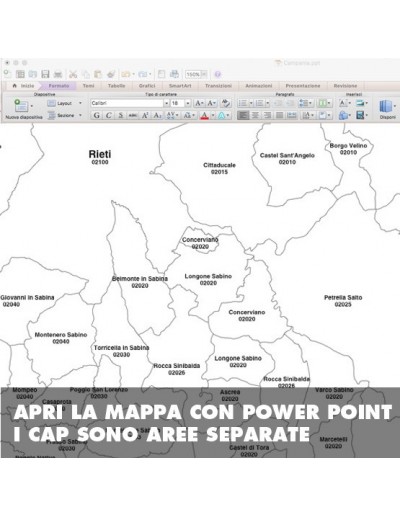Open the Layout menu icon

51,103
